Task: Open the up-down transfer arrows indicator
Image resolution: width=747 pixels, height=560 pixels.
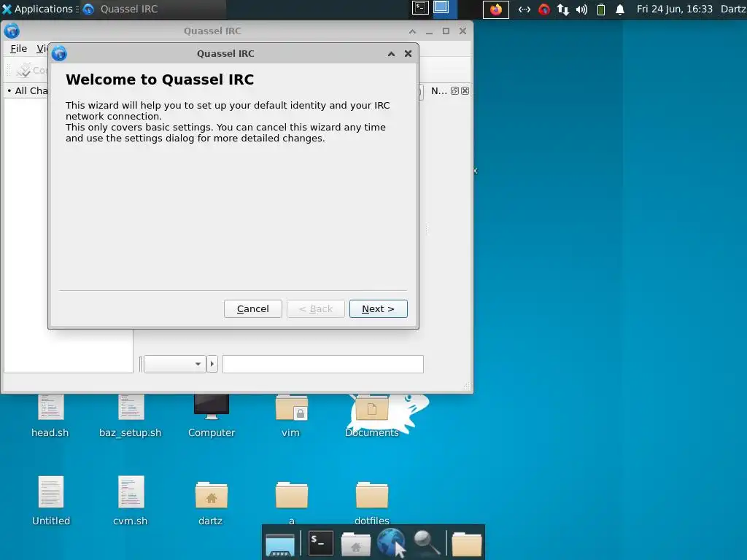Action: (563, 9)
